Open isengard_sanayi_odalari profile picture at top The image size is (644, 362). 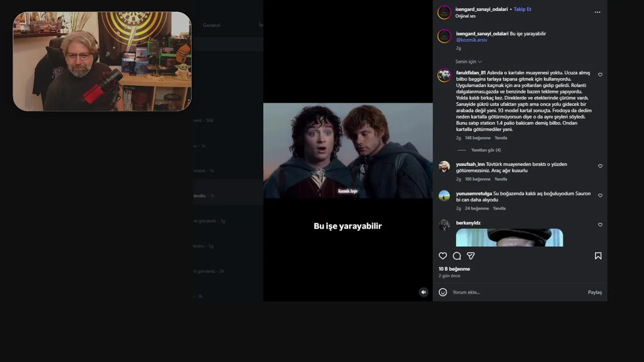pos(444,12)
